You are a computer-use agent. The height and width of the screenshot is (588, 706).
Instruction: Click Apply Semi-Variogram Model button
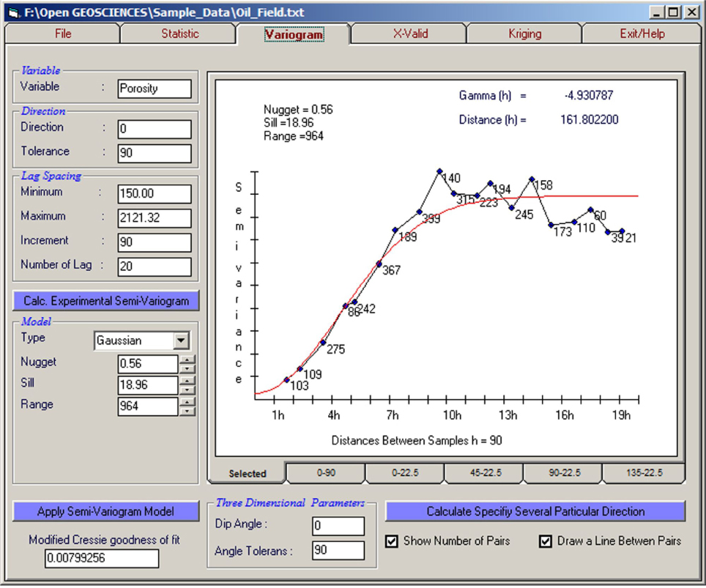point(105,511)
